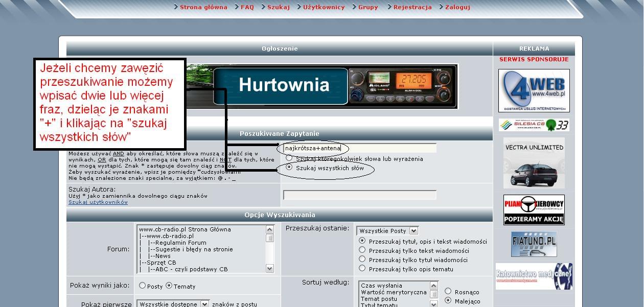Screen dimensions: 644x307
Task: Choose 'Tematy' for showing results
Action: 169,286
